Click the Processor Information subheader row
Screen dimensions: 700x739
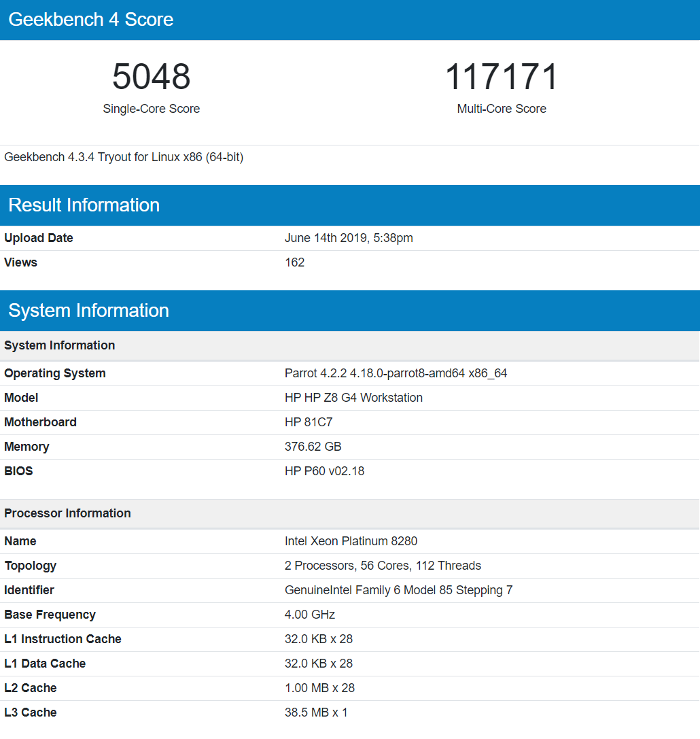pos(350,513)
